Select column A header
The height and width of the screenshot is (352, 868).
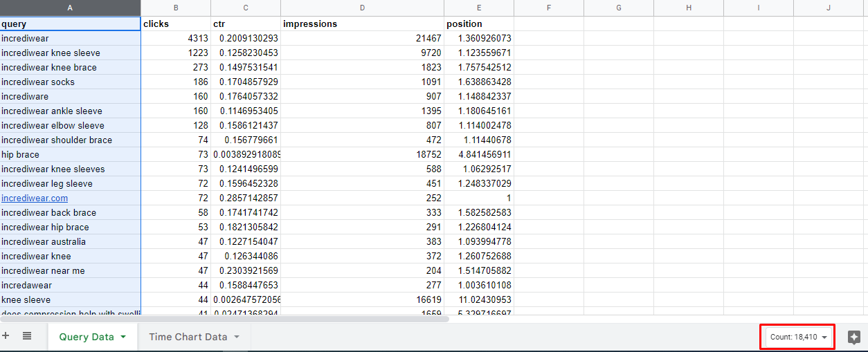pyautogui.click(x=71, y=8)
